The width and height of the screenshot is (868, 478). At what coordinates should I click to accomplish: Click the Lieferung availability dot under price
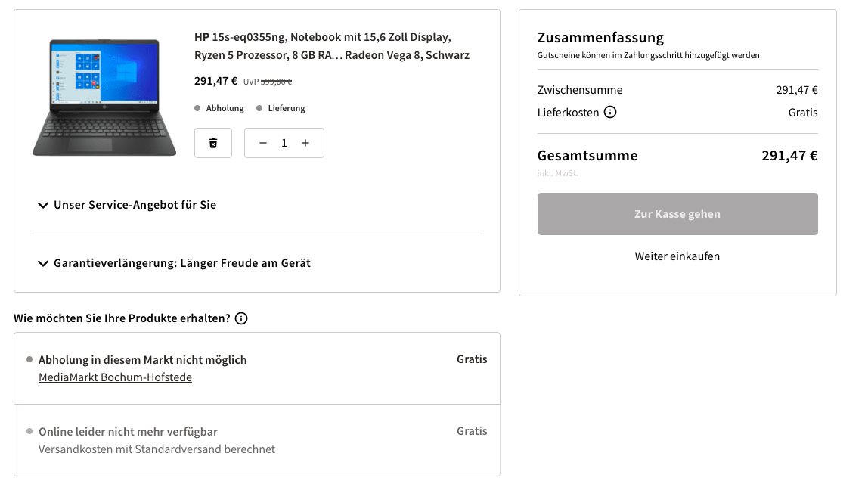pyautogui.click(x=259, y=108)
